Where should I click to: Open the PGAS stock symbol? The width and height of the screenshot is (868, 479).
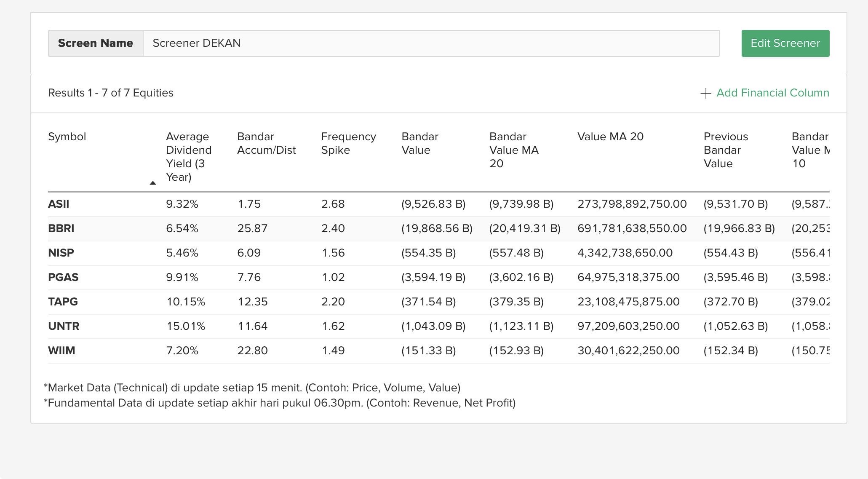pyautogui.click(x=63, y=278)
